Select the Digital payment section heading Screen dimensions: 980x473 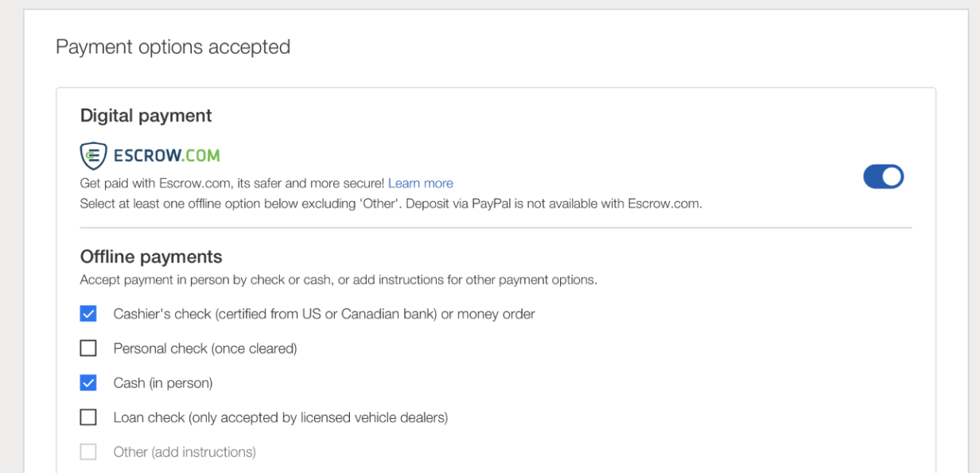[x=146, y=116]
